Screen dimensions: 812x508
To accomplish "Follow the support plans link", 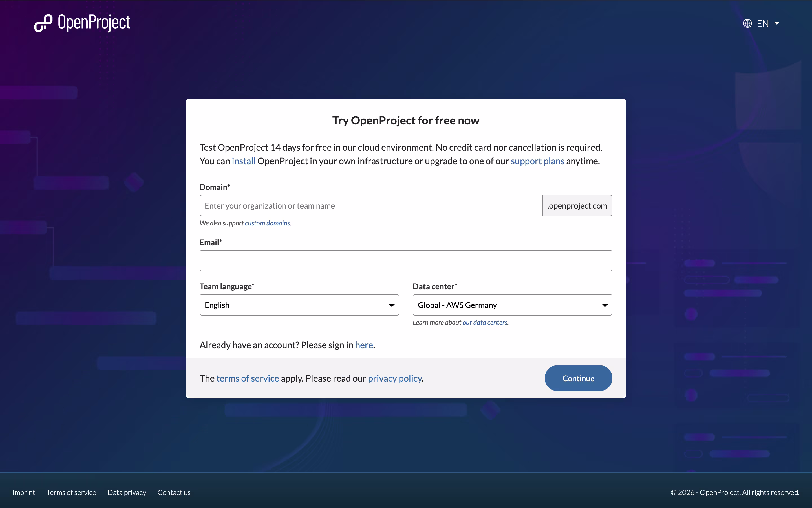I will point(537,161).
